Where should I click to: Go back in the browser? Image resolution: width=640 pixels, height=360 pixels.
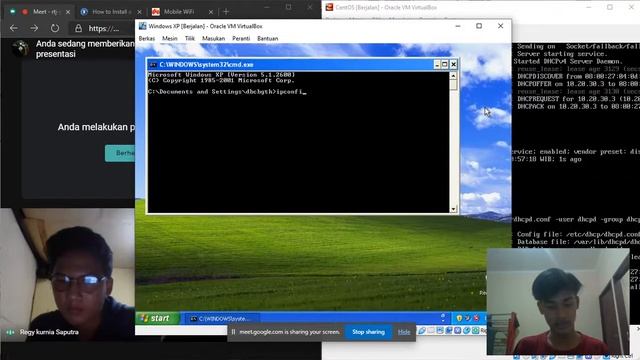click(13, 28)
